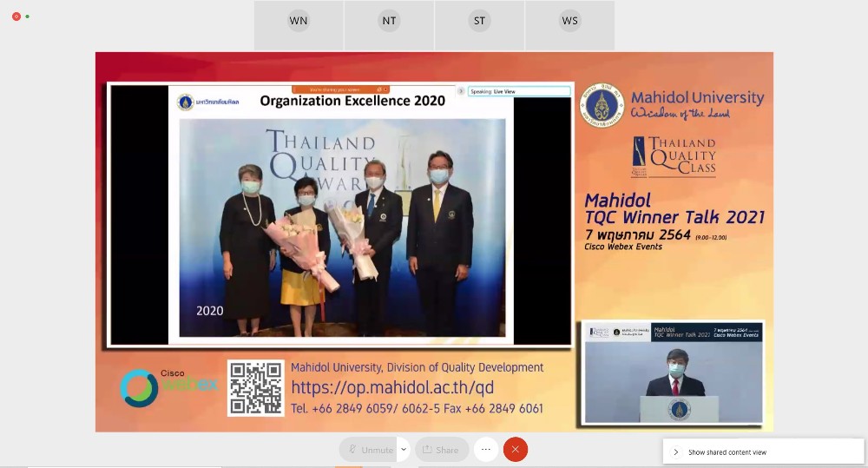Click the Share content button
This screenshot has width=868, height=468.
(441, 450)
